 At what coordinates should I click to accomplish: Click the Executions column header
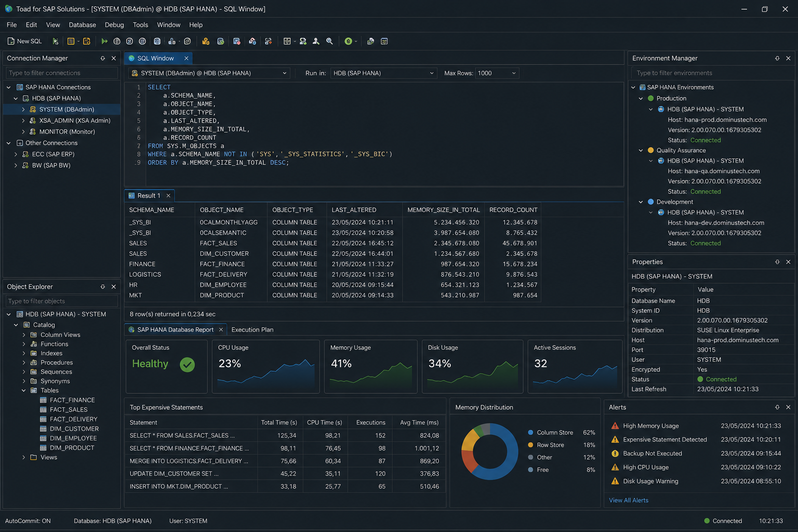[x=371, y=422]
